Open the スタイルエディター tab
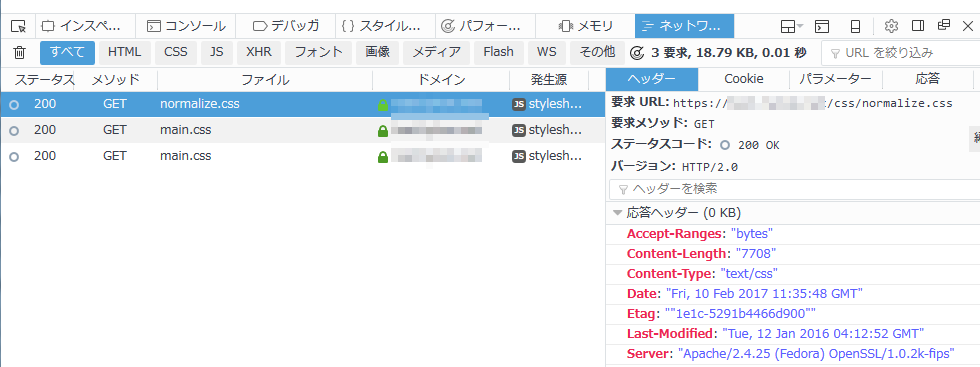 pyautogui.click(x=386, y=26)
